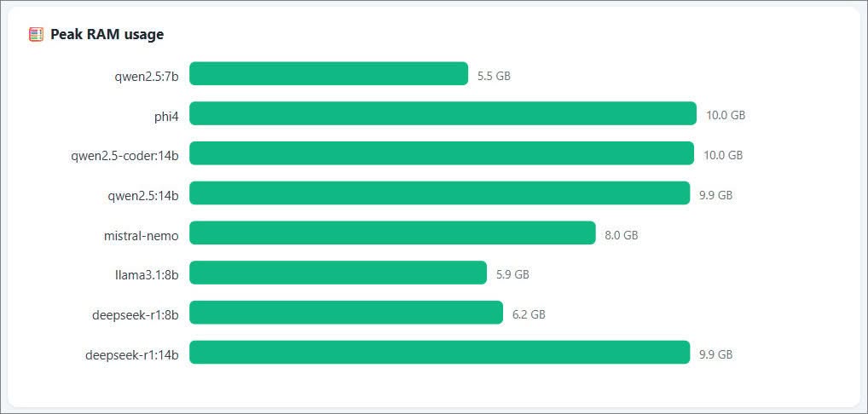Click the phi4 RAM bar
The width and height of the screenshot is (868, 414).
tap(443, 113)
